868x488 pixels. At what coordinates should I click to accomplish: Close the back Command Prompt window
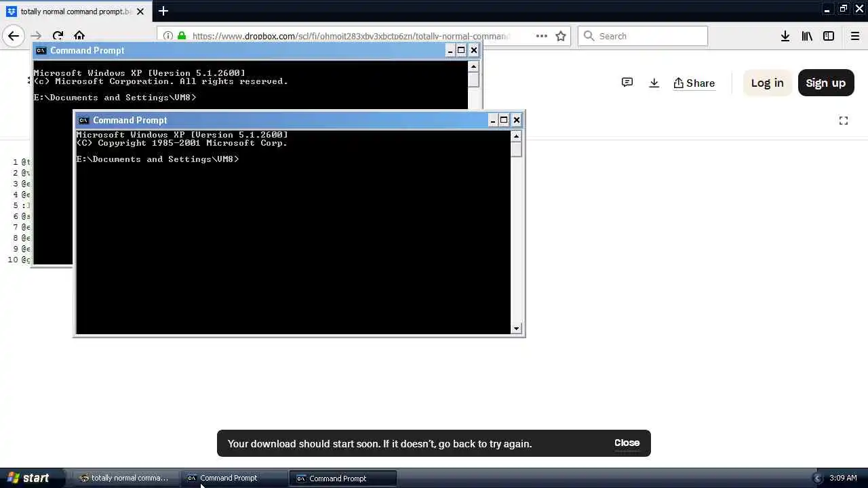tap(473, 50)
